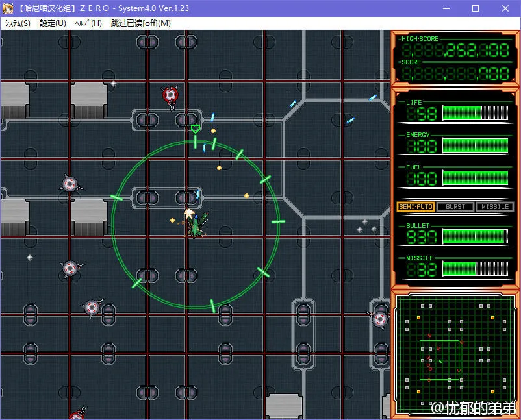Click the LIFE gauge bar

pyautogui.click(x=476, y=113)
